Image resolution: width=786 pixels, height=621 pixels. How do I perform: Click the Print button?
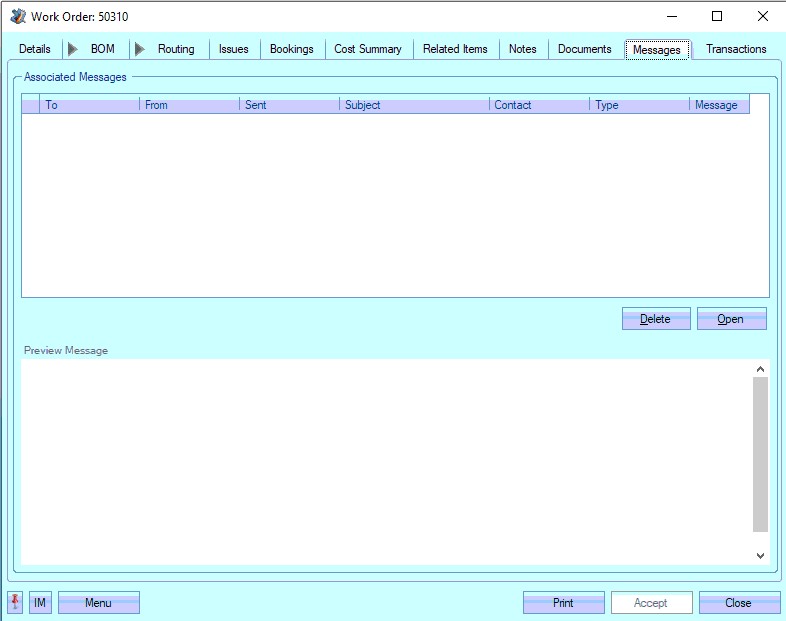tap(563, 603)
